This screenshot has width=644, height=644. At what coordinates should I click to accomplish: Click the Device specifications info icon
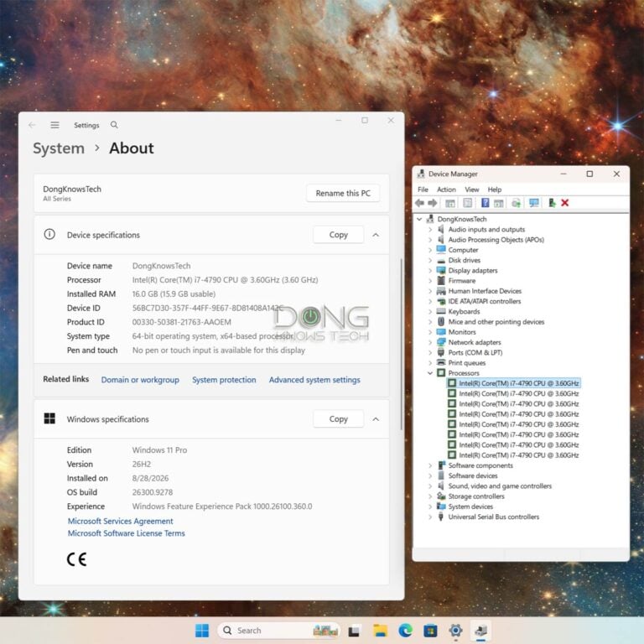click(x=49, y=235)
